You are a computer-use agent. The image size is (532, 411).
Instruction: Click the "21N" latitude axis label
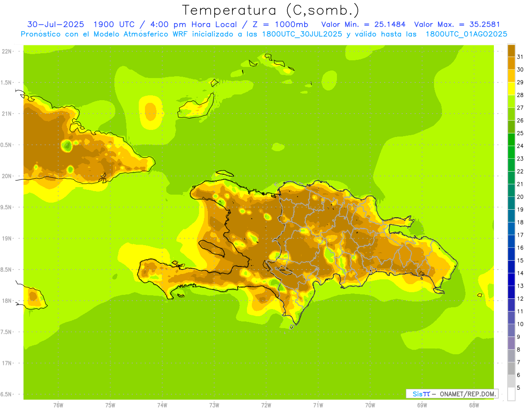[7, 114]
